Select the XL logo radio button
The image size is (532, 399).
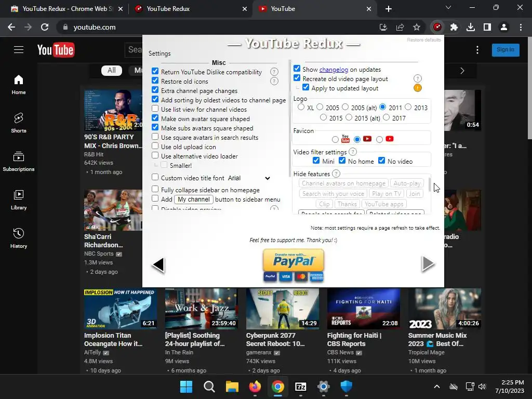(x=301, y=107)
